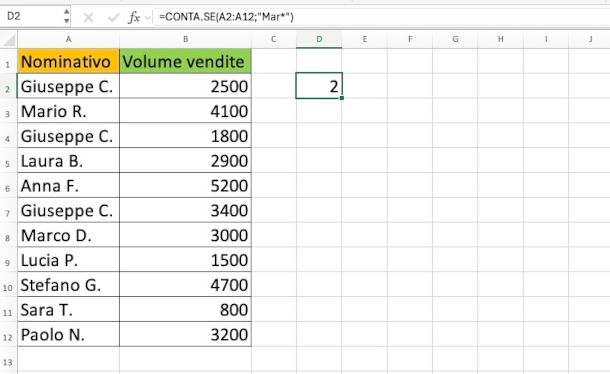This screenshot has height=374, width=610.
Task: Click the cancel X icon in formula bar
Action: pyautogui.click(x=88, y=17)
